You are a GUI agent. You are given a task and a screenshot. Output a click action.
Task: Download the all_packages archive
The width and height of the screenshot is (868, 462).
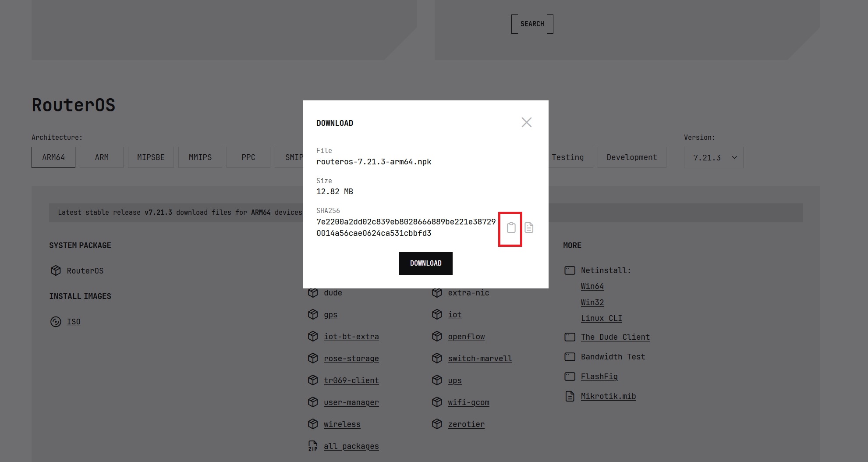coord(351,446)
